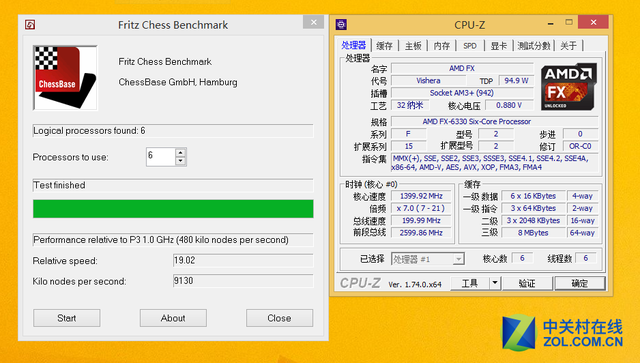Click the Close button in Fritz Benchmark
Screen dimensions: 640x363
click(x=279, y=318)
